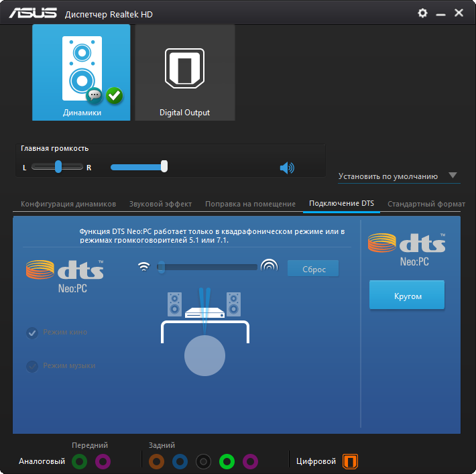Click the rear purple audio jack

pos(251,461)
